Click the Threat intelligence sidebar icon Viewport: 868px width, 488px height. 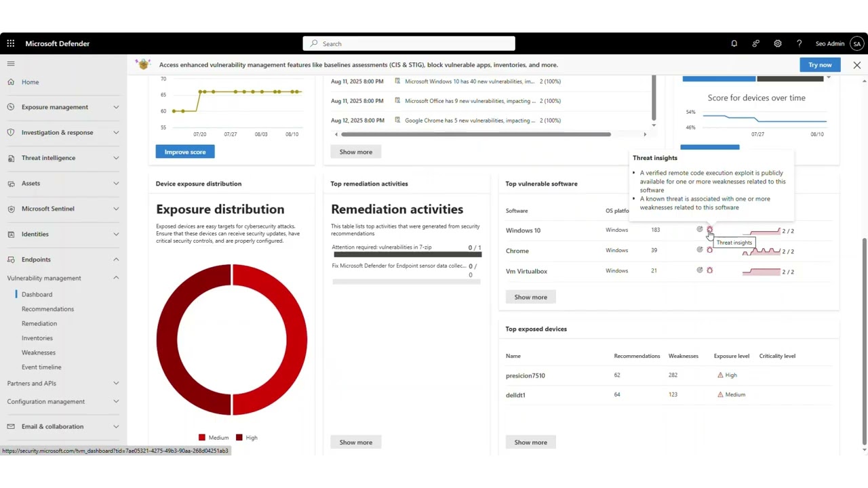click(x=11, y=158)
